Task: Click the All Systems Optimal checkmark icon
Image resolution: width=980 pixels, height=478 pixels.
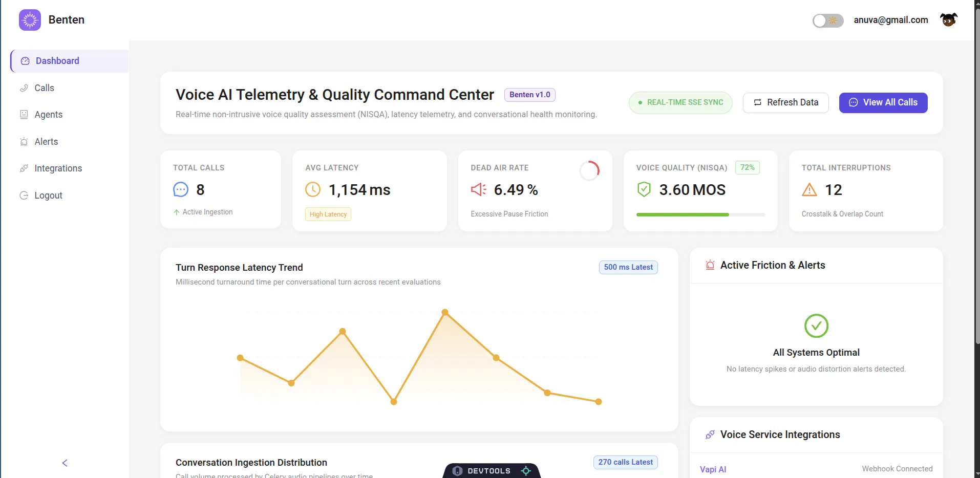Action: point(816,326)
